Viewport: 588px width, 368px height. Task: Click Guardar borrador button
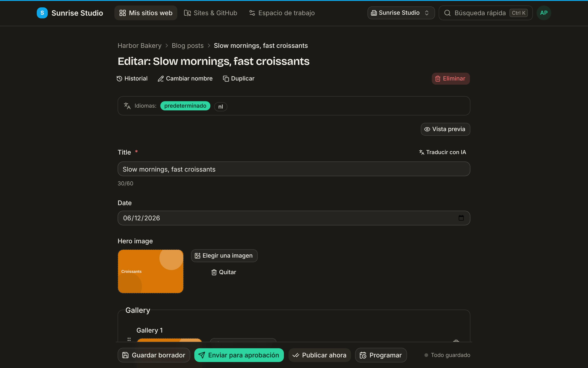pyautogui.click(x=154, y=355)
